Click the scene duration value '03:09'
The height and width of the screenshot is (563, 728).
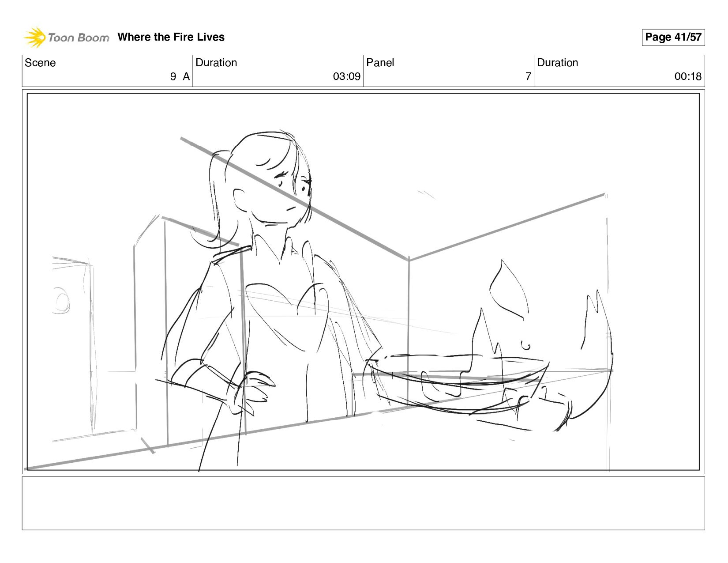pos(347,76)
